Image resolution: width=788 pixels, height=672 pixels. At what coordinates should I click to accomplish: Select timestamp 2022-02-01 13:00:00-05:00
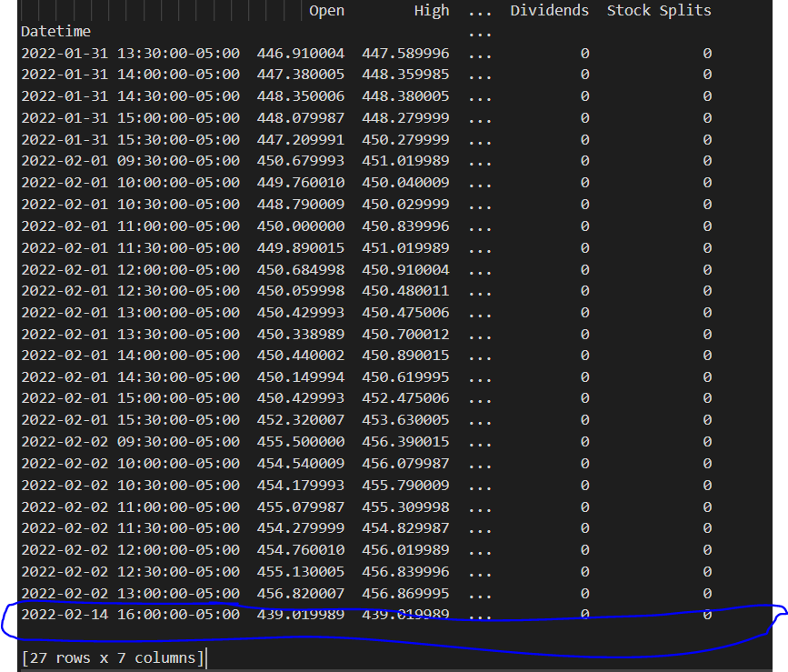click(131, 313)
